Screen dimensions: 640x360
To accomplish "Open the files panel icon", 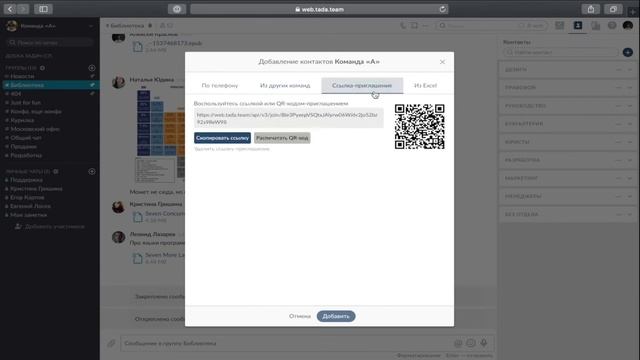I will coord(596,26).
